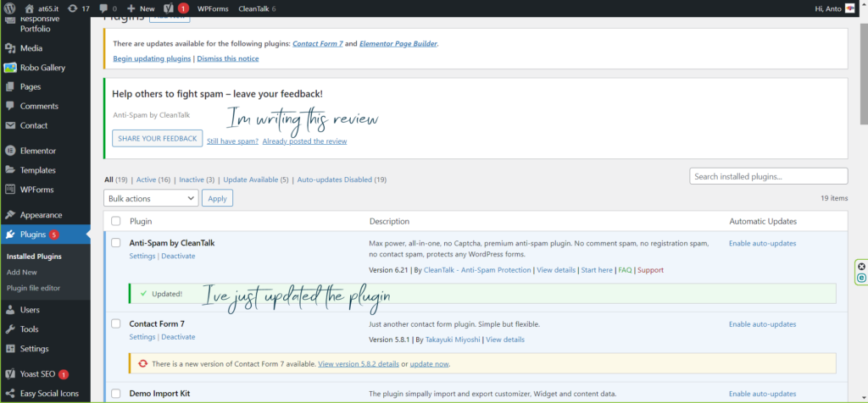Click the Contact envelope sidebar icon
Image resolution: width=868 pixels, height=403 pixels.
click(x=10, y=125)
